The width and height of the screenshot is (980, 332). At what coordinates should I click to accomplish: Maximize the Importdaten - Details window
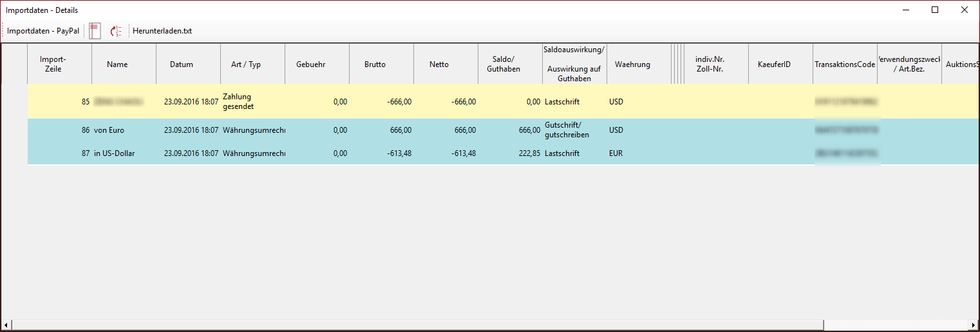(935, 10)
